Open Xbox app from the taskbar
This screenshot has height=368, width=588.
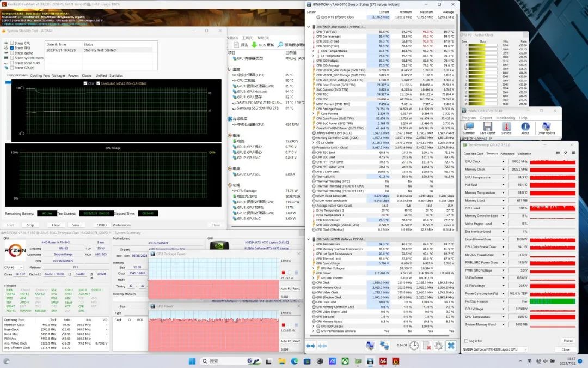coord(345,361)
